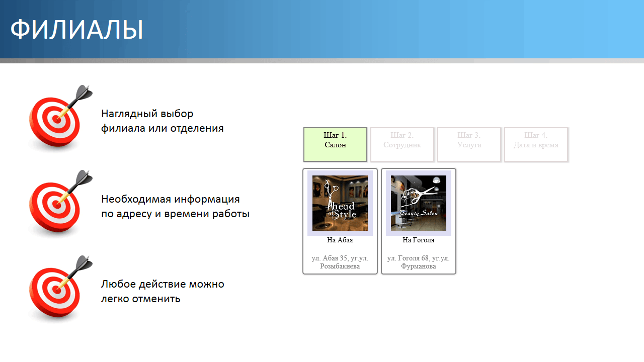644x362 pixels.
Task: Click dartboard icon beside Необходимая информация
Action: (60, 204)
